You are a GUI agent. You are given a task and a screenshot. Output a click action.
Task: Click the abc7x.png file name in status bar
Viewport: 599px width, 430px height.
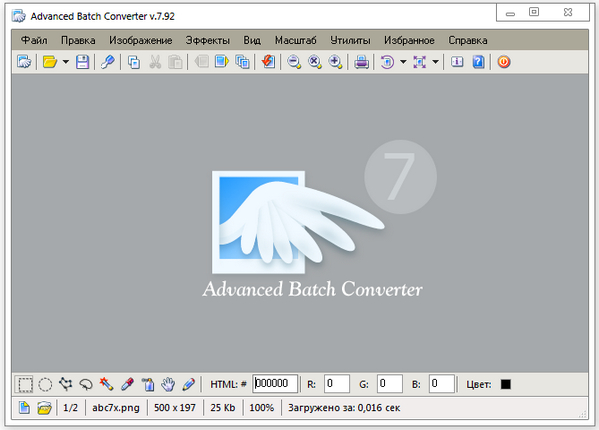116,408
